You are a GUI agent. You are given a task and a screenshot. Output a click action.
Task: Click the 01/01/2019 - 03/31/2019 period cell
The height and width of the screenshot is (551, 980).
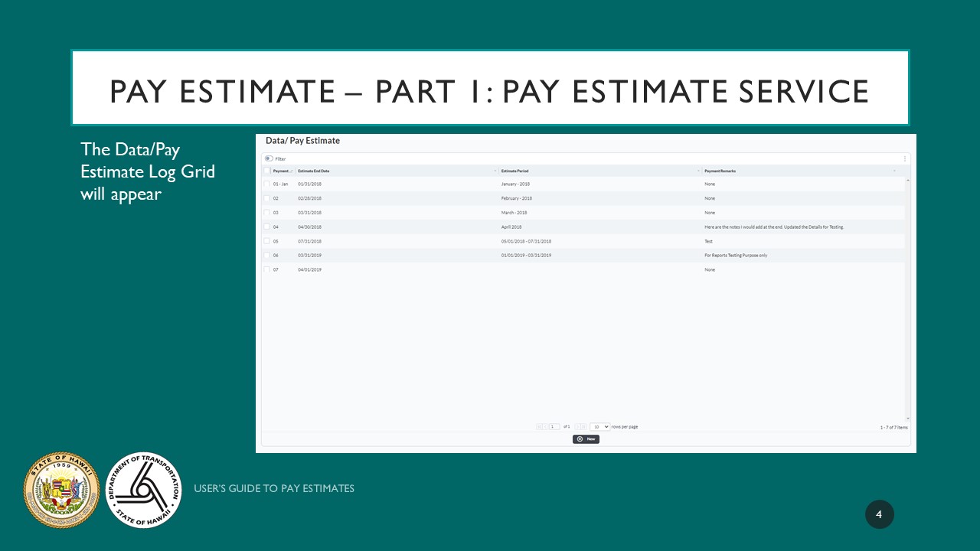click(x=526, y=256)
